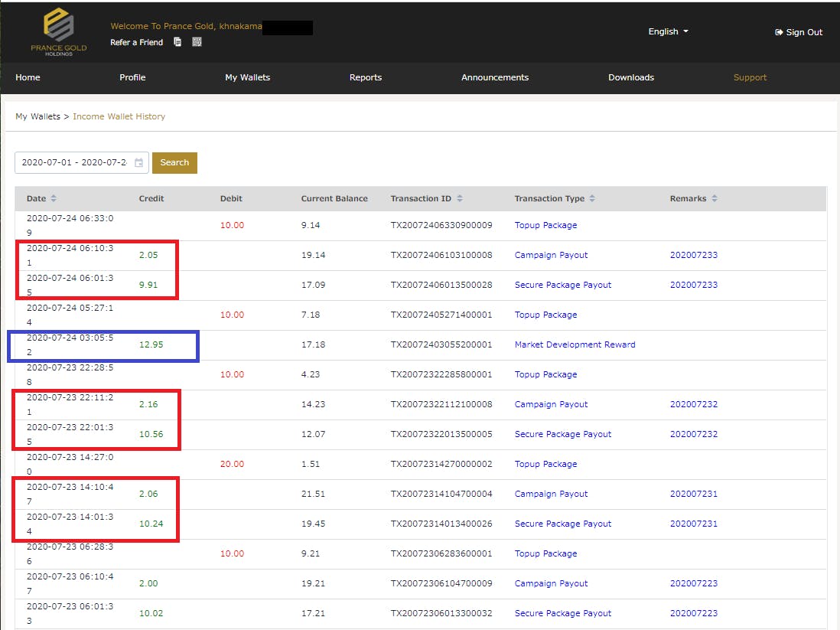Open the My Wallets menu
The image size is (840, 630).
pos(247,77)
